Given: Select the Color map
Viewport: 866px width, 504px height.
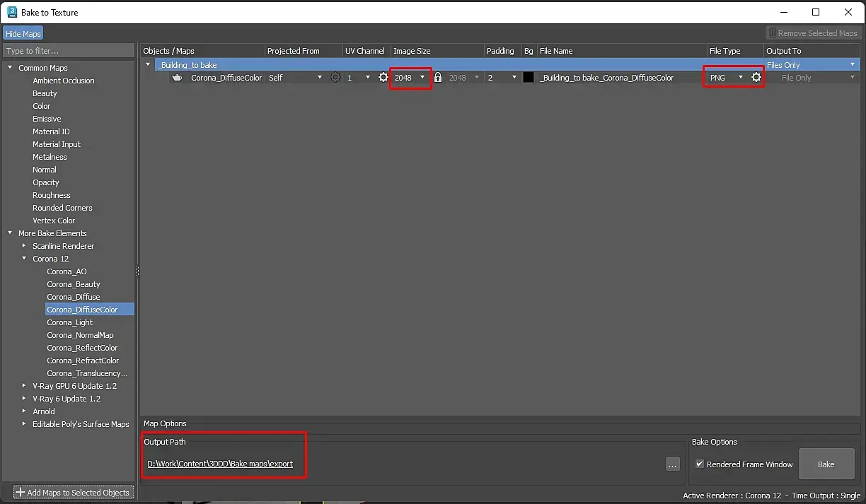Looking at the screenshot, I should [42, 106].
